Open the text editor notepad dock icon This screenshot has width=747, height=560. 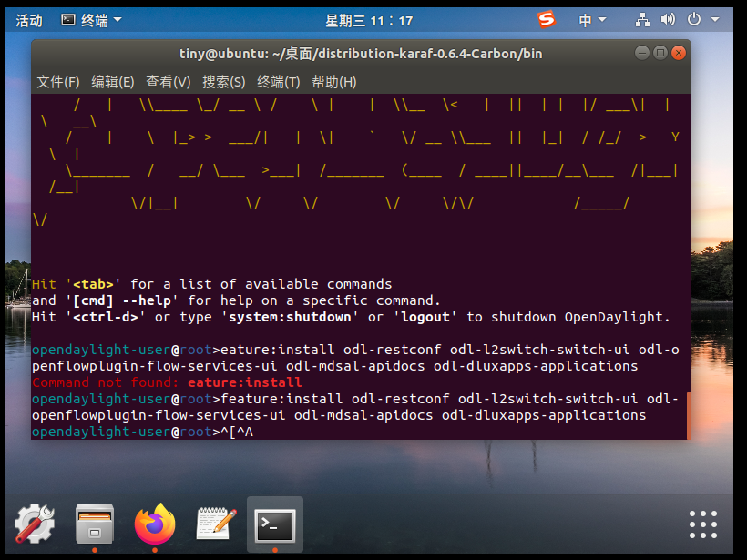coord(215,524)
